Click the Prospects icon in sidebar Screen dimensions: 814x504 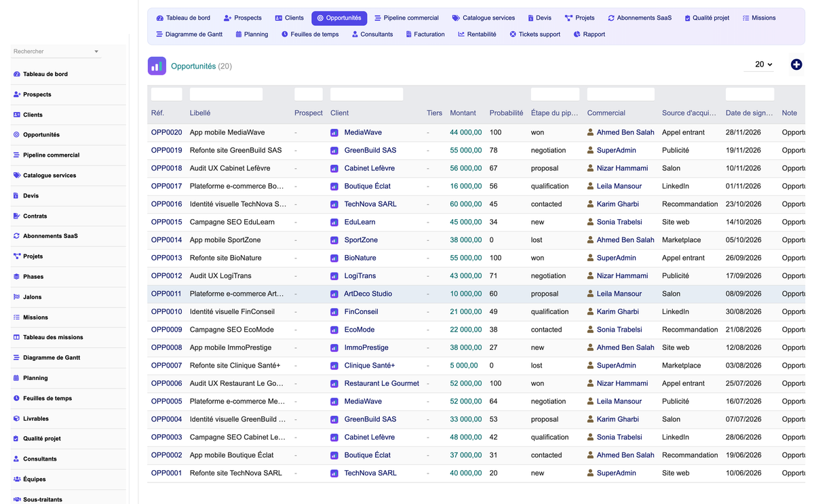click(x=17, y=94)
